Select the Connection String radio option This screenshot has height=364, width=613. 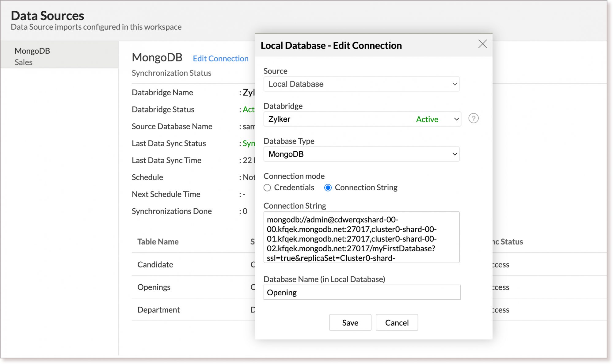click(328, 188)
